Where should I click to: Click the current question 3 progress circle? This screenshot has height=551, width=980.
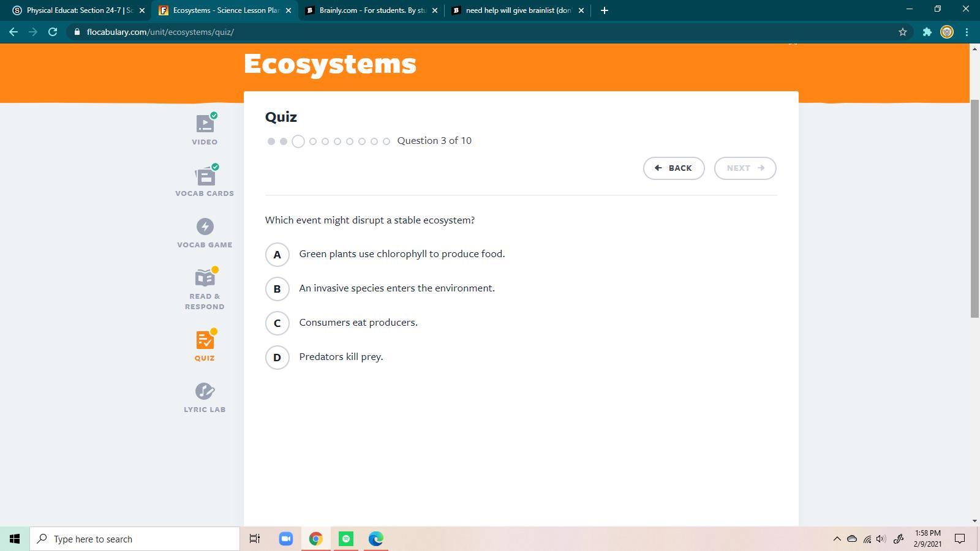(x=298, y=141)
